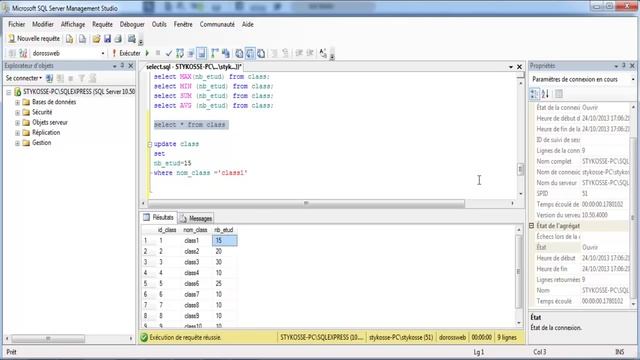This screenshot has height=360, width=640.
Task: Open the Requête menu
Action: [x=102, y=24]
